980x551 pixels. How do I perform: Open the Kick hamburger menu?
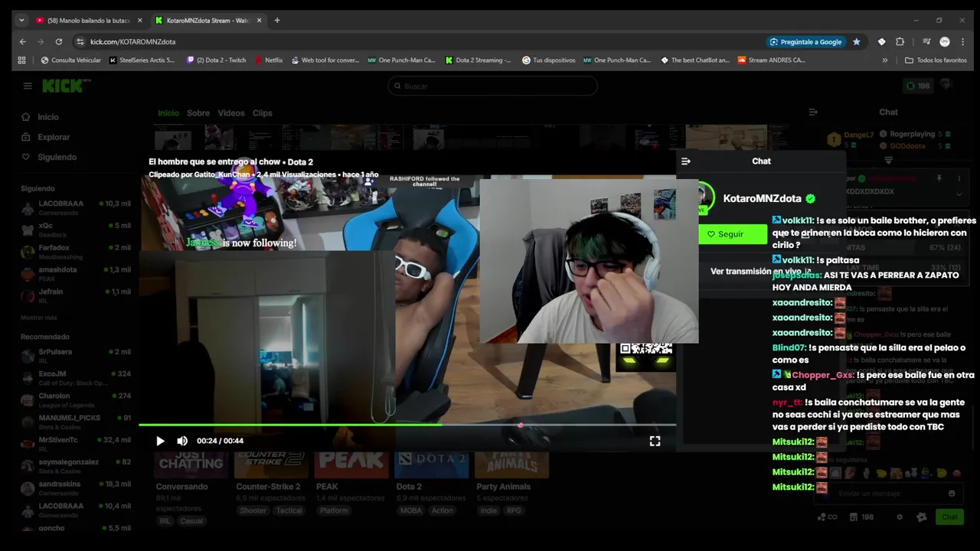pos(28,86)
